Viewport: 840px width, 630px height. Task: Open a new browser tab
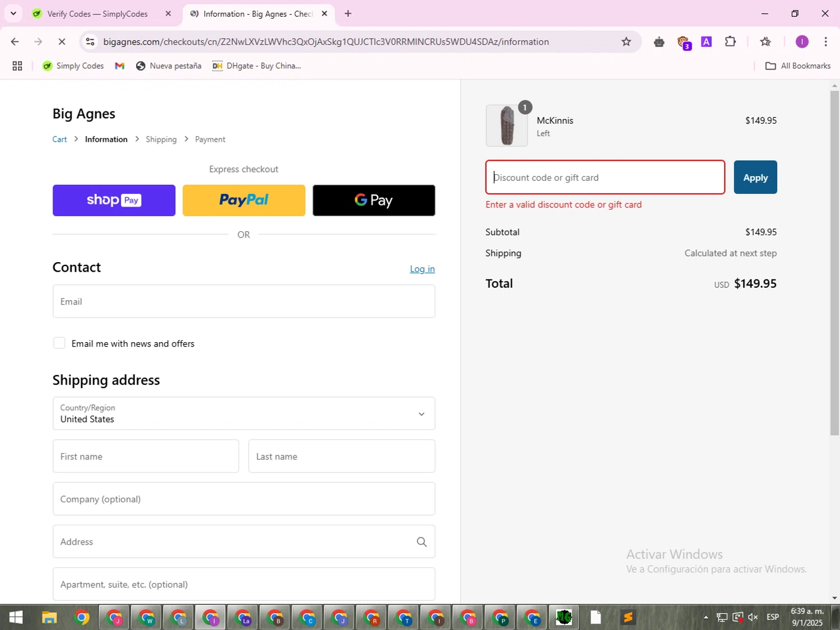pos(348,13)
